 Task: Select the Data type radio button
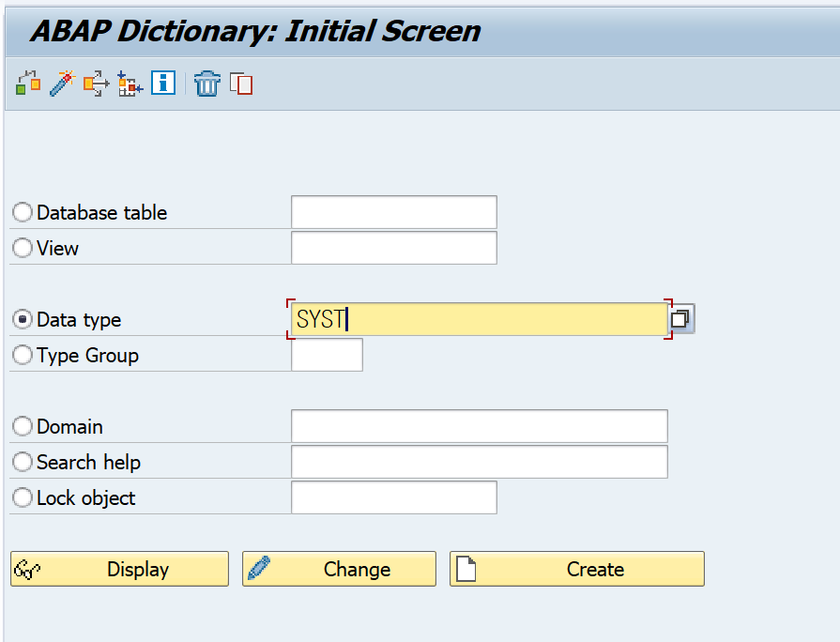tap(23, 319)
